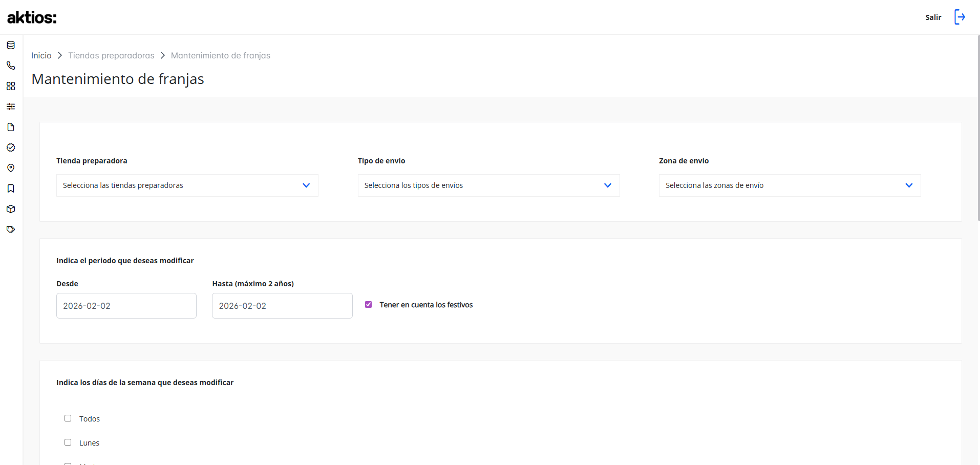
Task: Open the bookmark sidebar icon
Action: coord(11,188)
